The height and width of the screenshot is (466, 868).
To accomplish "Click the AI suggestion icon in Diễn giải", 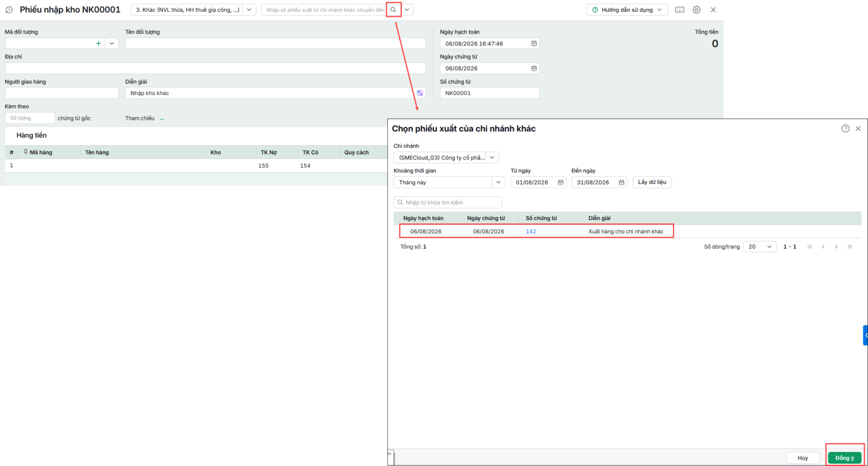I will click(x=420, y=93).
